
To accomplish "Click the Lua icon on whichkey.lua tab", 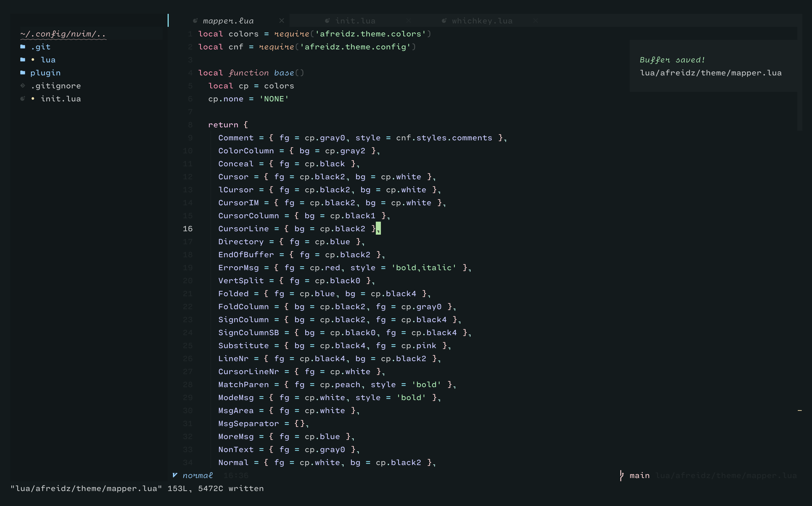I will pos(444,21).
